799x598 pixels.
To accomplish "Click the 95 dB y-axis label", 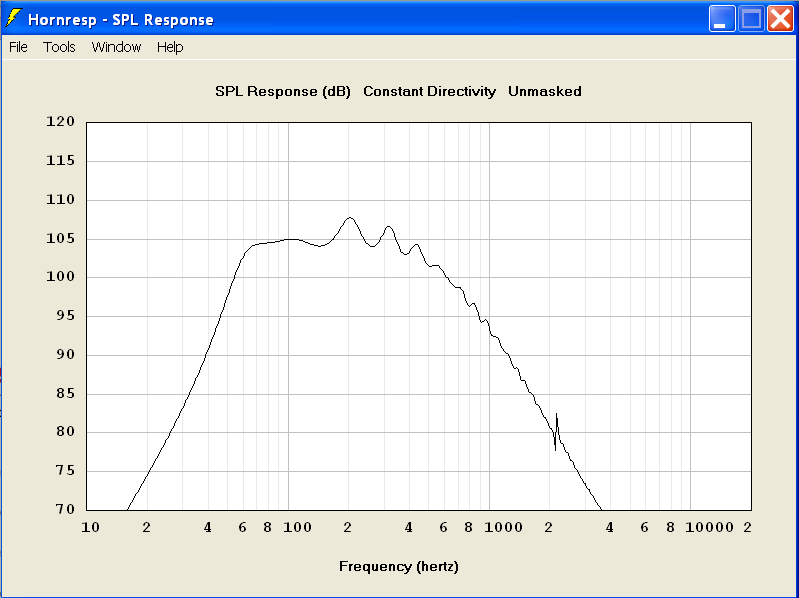I will point(64,316).
